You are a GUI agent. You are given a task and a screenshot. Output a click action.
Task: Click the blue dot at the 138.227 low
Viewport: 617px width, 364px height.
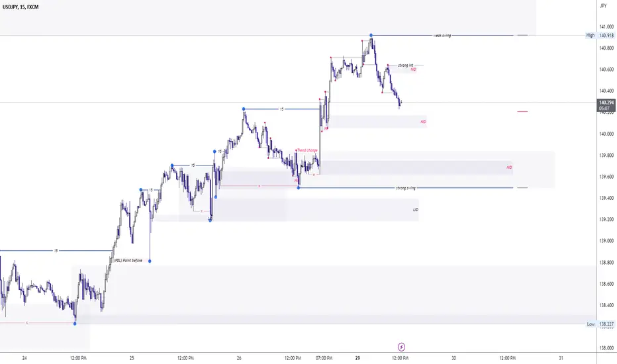click(x=75, y=324)
